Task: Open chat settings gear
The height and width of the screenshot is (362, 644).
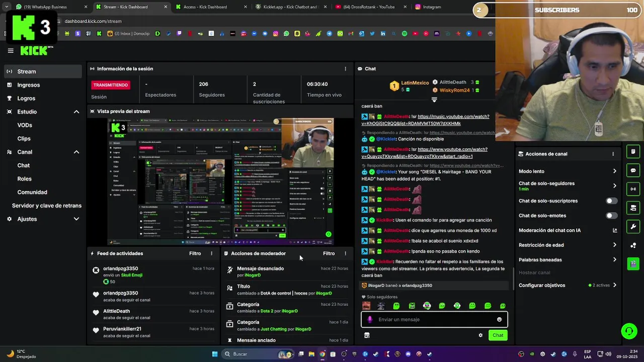Action: point(480,335)
